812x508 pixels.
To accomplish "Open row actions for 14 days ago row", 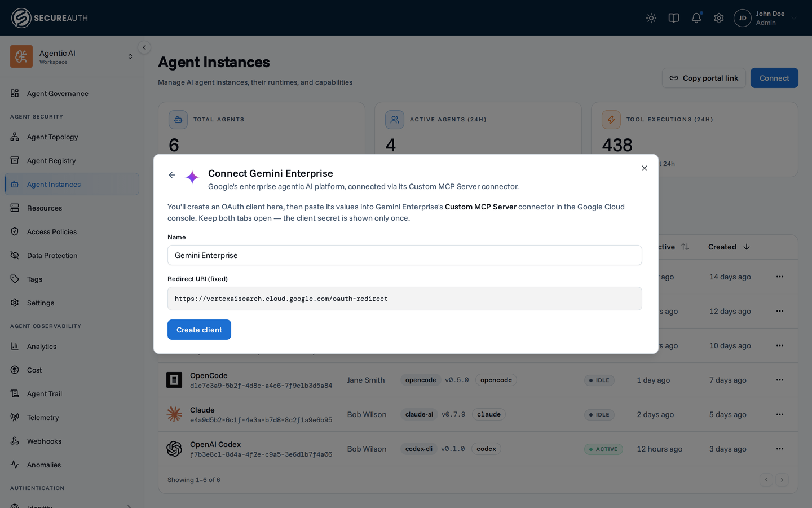I will (x=780, y=277).
